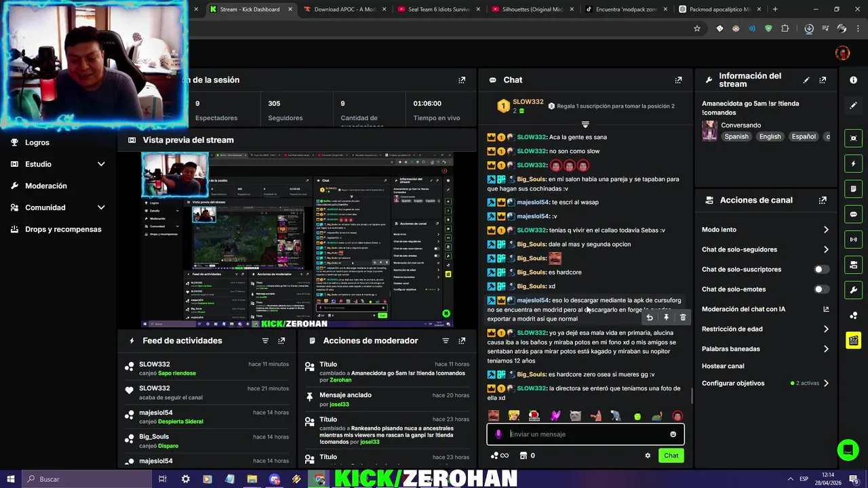868x488 pixels.
Task: Click the lightning bolt icon in right sidebar
Action: tap(853, 163)
